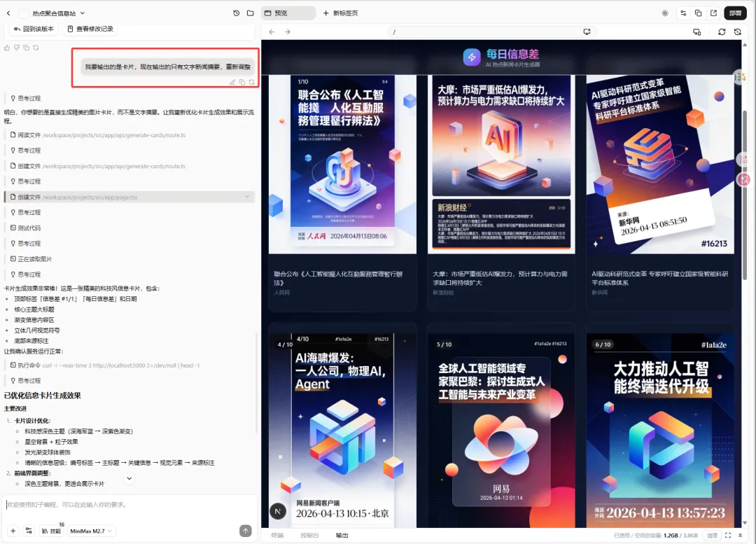Click the 每日信息差 lightning logo
Viewport: 756px width, 544px height.
click(472, 57)
